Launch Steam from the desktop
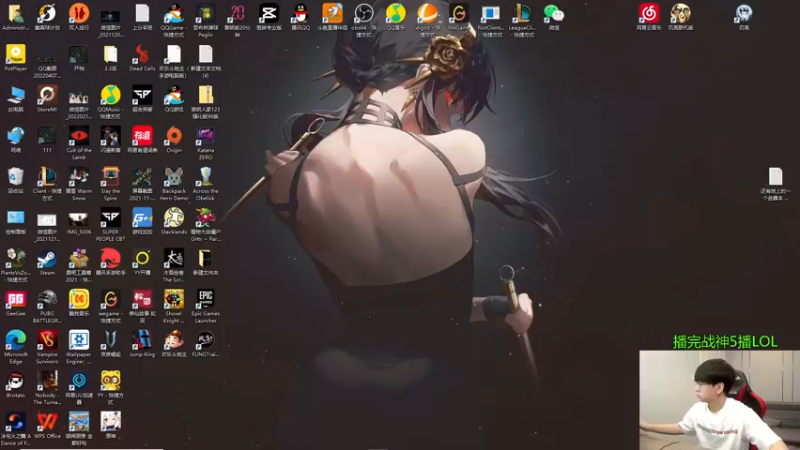The width and height of the screenshot is (800, 450). (x=47, y=259)
